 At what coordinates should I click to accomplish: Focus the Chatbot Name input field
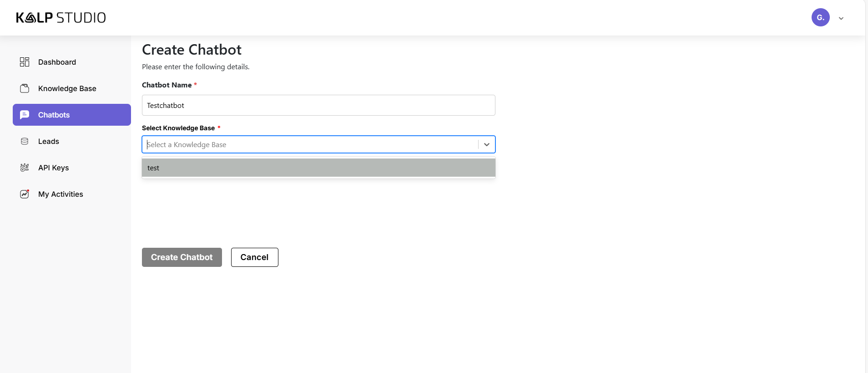318,105
